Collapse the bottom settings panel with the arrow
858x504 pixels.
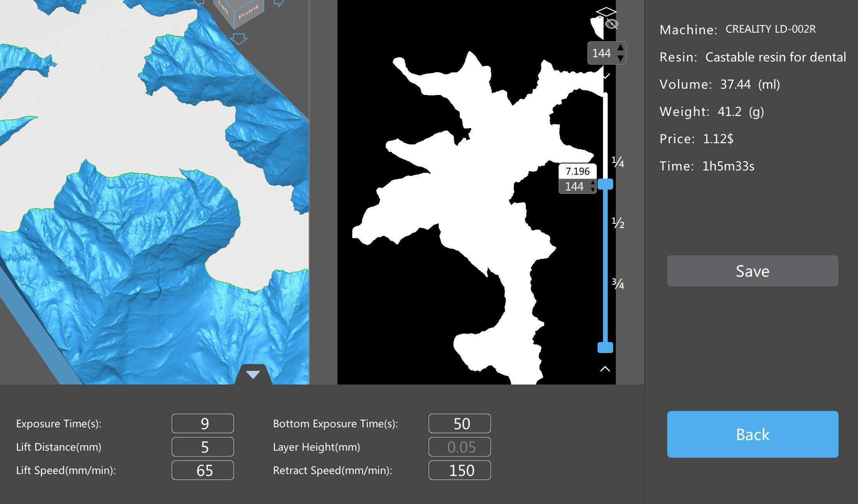coord(253,375)
